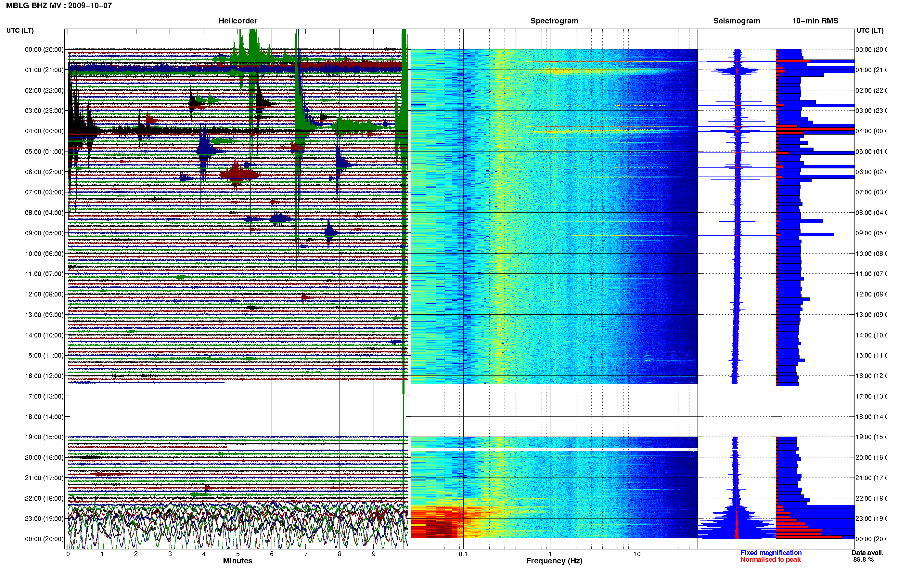
Task: Click the '23:00 (19:00)' left time label
Action: coord(44,519)
